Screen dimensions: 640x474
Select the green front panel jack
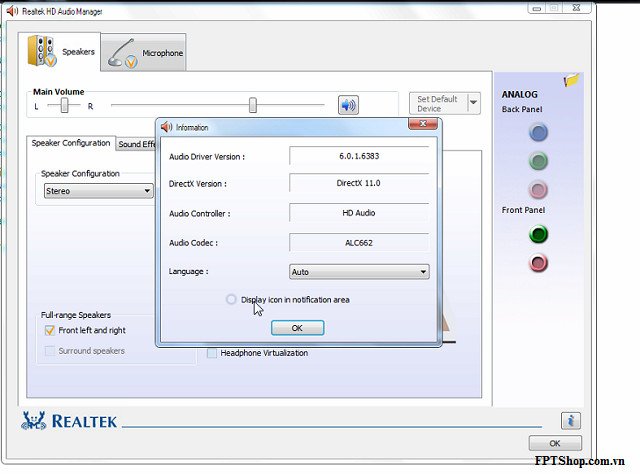(x=539, y=235)
